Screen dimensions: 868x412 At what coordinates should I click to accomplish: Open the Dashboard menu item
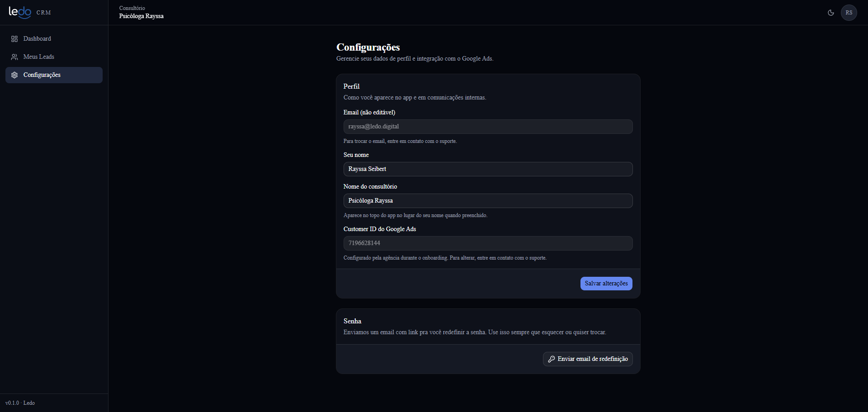tap(54, 39)
